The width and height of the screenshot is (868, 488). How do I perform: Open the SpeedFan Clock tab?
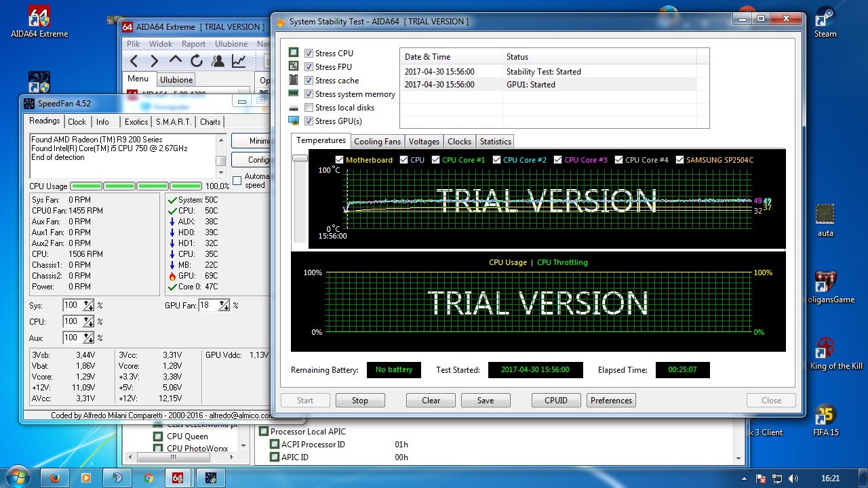[x=77, y=122]
